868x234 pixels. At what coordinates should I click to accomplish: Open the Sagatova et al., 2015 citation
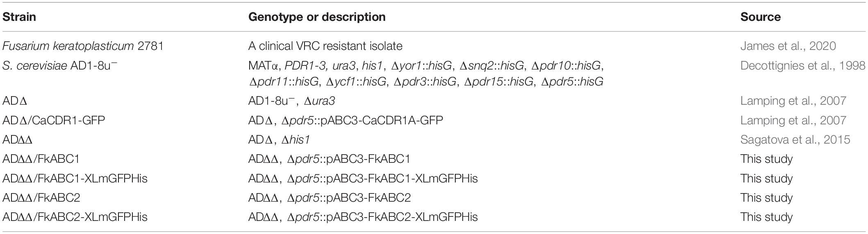point(795,139)
